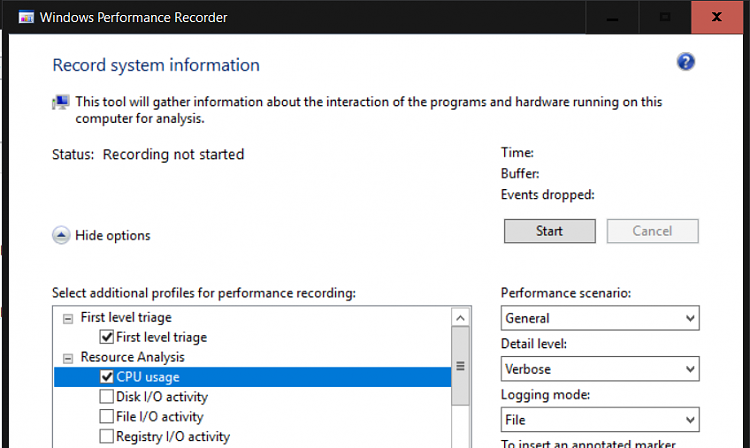Click the Recording not started status text
The height and width of the screenshot is (448, 750).
174,154
